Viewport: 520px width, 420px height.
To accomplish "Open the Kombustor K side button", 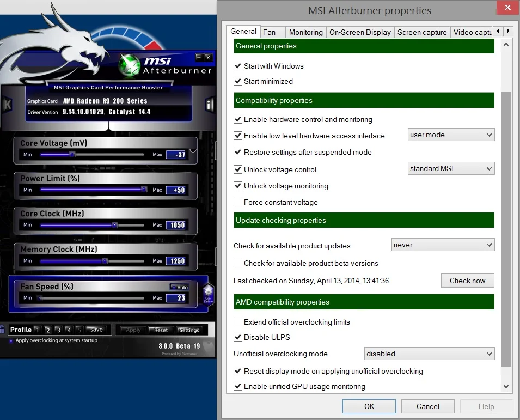I will coord(7,105).
